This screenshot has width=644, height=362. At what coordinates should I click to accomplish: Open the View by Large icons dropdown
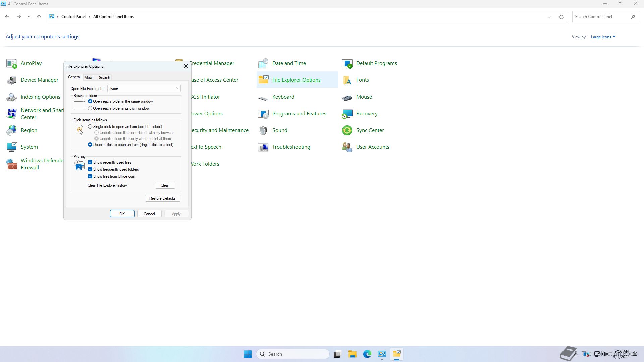[603, 37]
